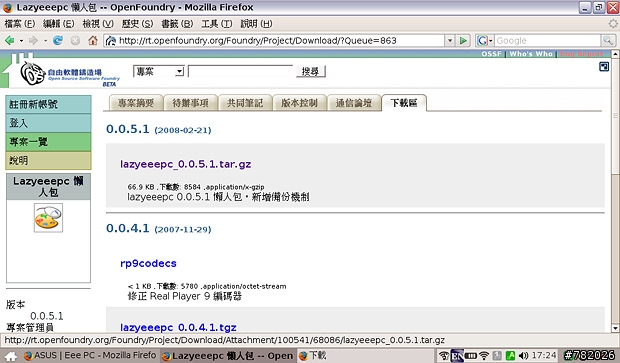The width and height of the screenshot is (620, 363).
Task: Click the Firefox activity throbber icon
Action: 613,24
